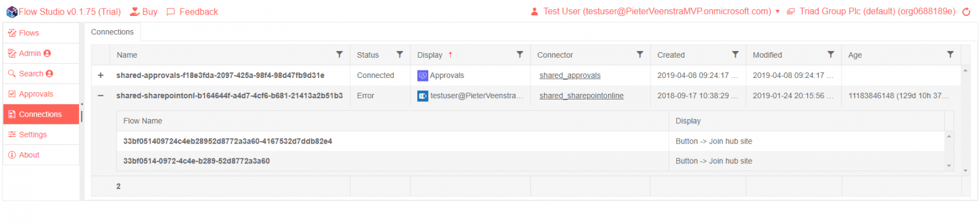This screenshot has height=224, width=980.
Task: Click the 2019-01-24 20:15:56 modified cell
Action: (794, 96)
